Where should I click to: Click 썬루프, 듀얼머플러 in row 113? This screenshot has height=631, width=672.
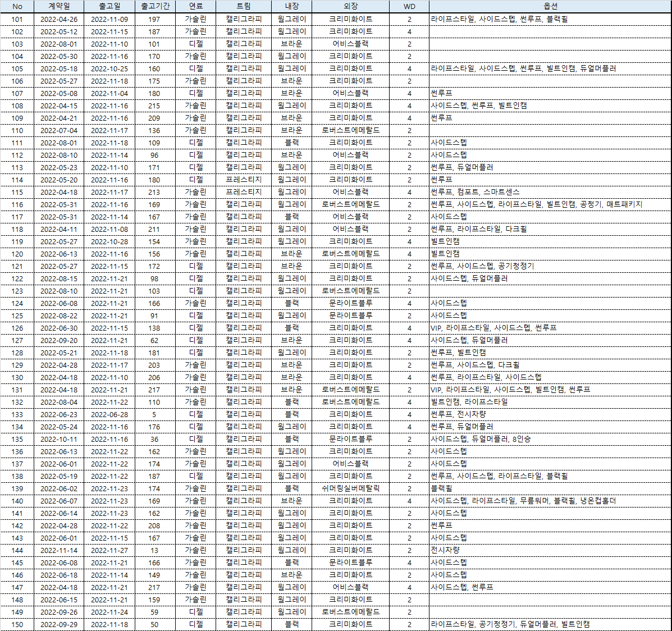pos(462,167)
